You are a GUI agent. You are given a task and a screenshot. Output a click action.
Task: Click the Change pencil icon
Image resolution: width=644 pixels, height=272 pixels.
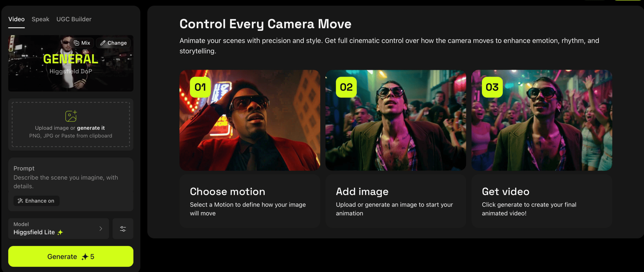103,43
